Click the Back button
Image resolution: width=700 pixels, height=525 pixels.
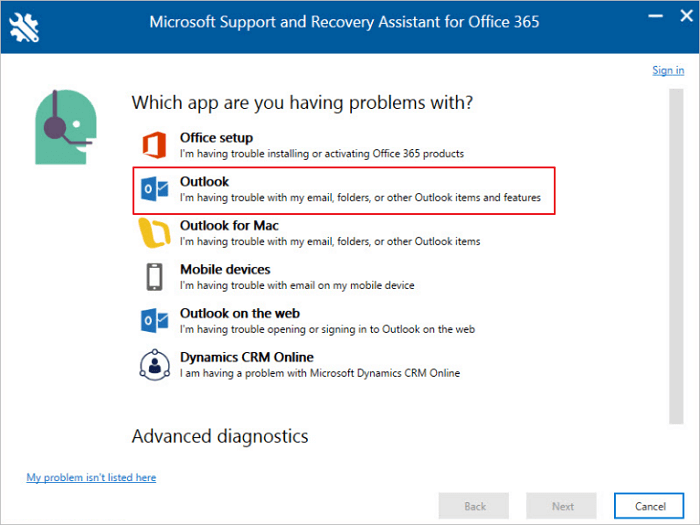click(475, 506)
